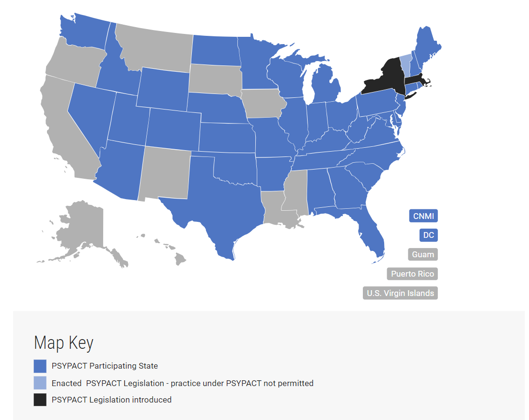Click Hawaii's big island
This screenshot has width=529, height=420.
pyautogui.click(x=180, y=259)
